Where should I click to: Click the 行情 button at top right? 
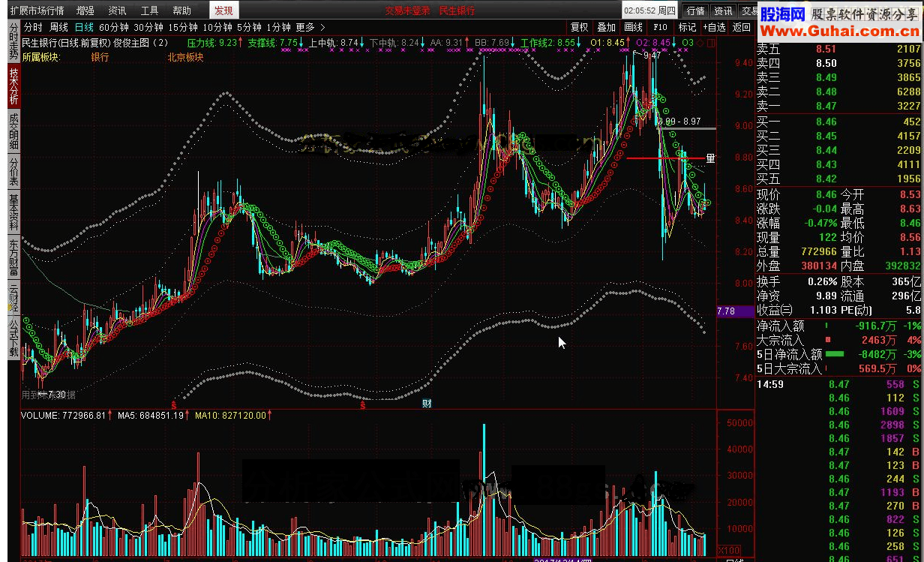pos(695,11)
